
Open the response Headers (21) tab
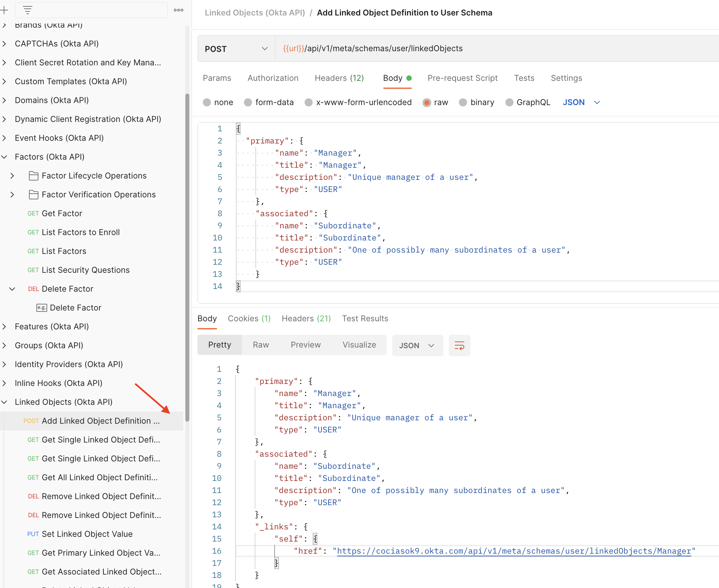tap(306, 318)
